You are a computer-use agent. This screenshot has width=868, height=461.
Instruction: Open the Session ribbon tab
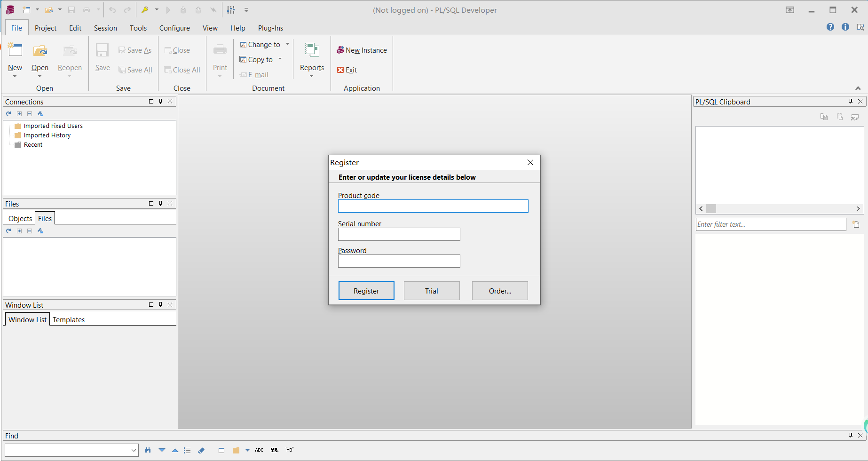tap(105, 28)
